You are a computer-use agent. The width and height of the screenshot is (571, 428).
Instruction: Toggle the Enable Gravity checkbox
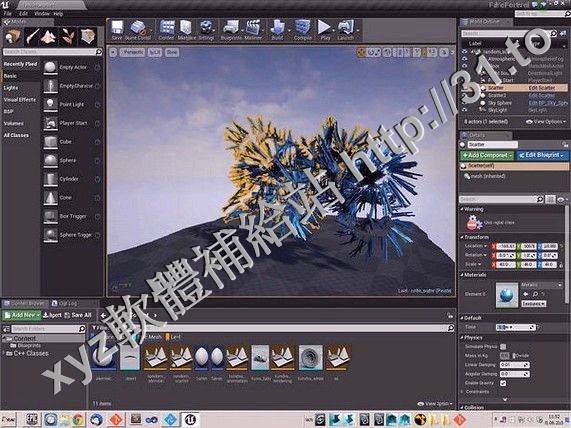(503, 383)
